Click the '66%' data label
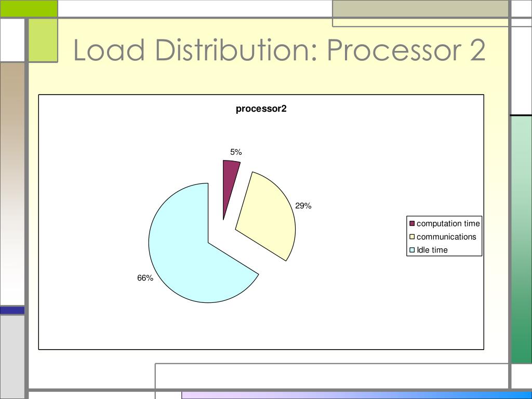532x399 pixels. (x=145, y=278)
